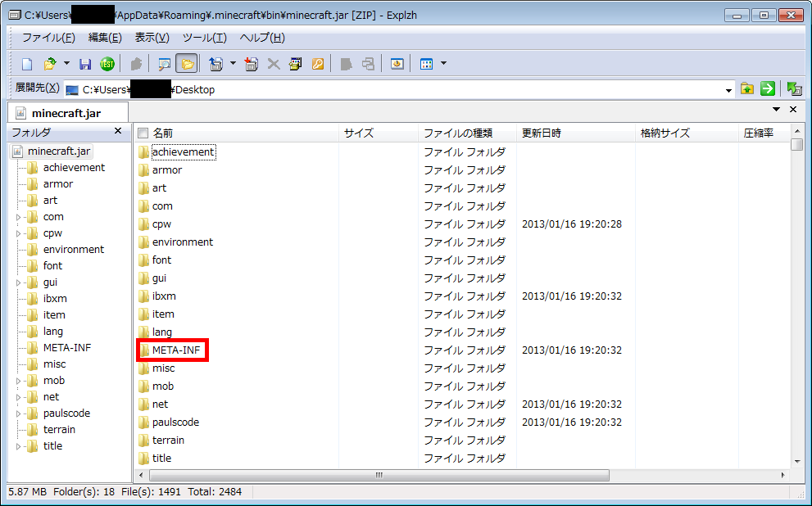Click the new archive blank page icon
Image resolution: width=812 pixels, height=506 pixels.
(26, 64)
